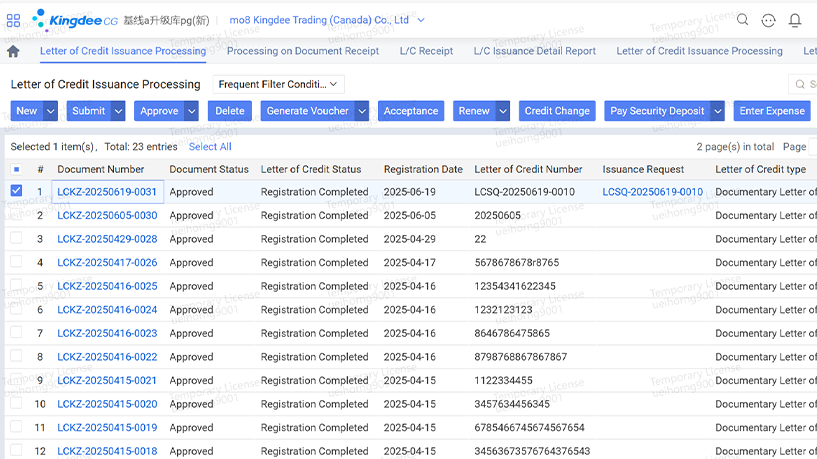Open the company selector dropdown arrow
The height and width of the screenshot is (459, 817).
pyautogui.click(x=421, y=20)
